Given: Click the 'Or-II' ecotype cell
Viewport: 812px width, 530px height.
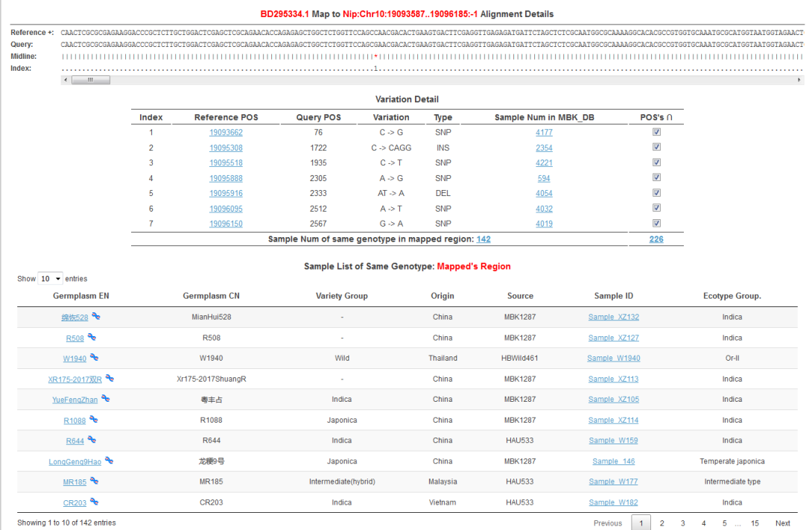Looking at the screenshot, I should click(732, 358).
